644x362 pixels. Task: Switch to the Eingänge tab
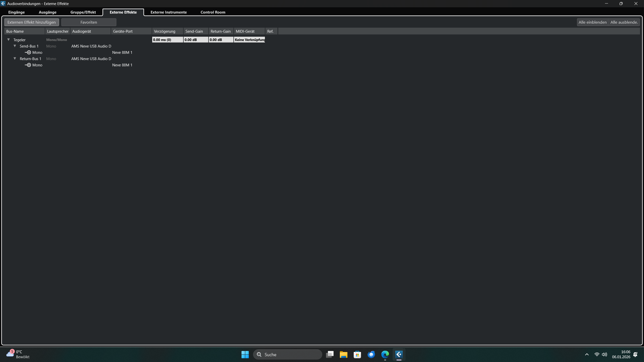(x=16, y=12)
